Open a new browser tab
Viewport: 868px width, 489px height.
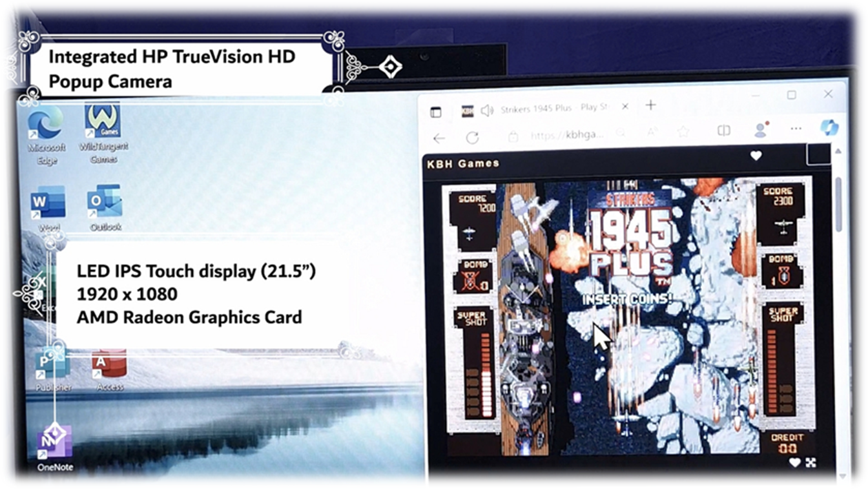(651, 105)
